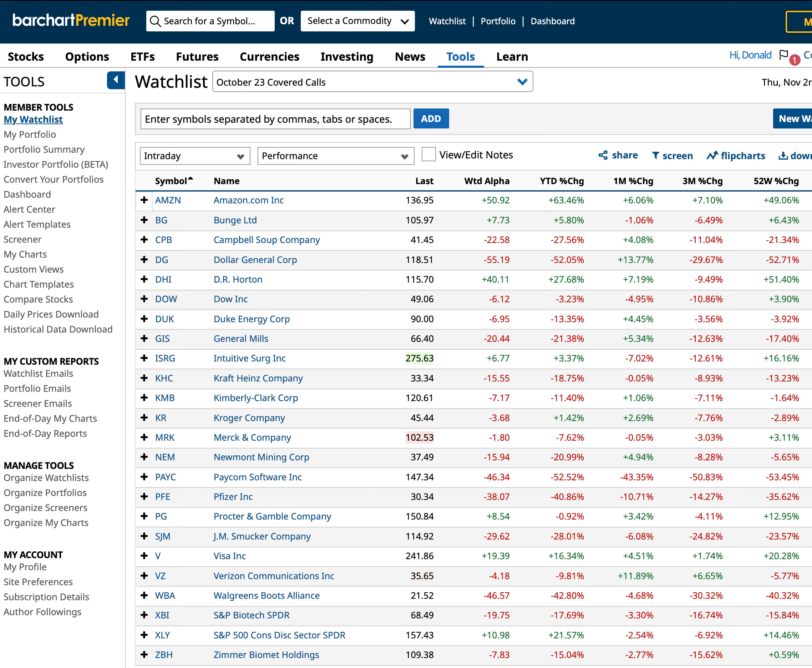Screen dimensions: 812x668
Task: Open Visa Inc quote link
Action: tap(230, 556)
